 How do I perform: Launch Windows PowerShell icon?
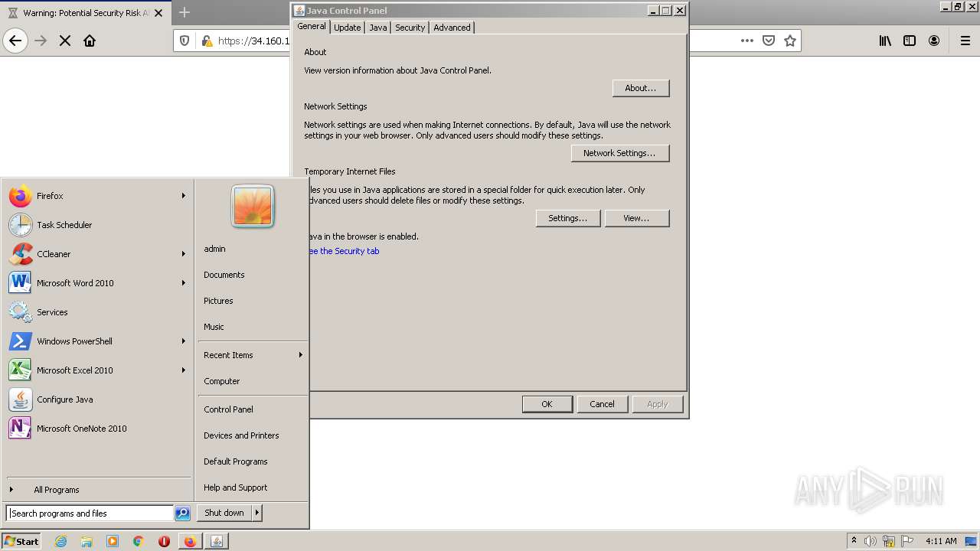click(x=21, y=341)
